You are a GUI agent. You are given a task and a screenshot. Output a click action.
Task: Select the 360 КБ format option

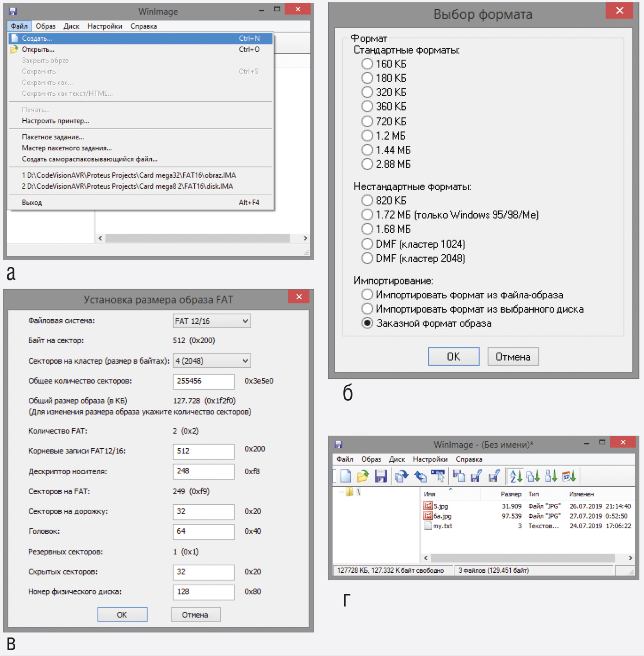tap(367, 106)
